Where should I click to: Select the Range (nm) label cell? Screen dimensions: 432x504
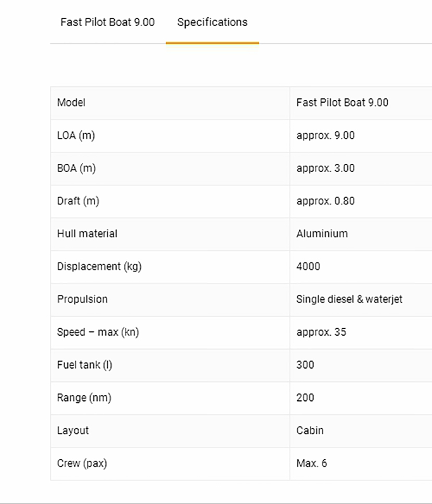click(84, 397)
